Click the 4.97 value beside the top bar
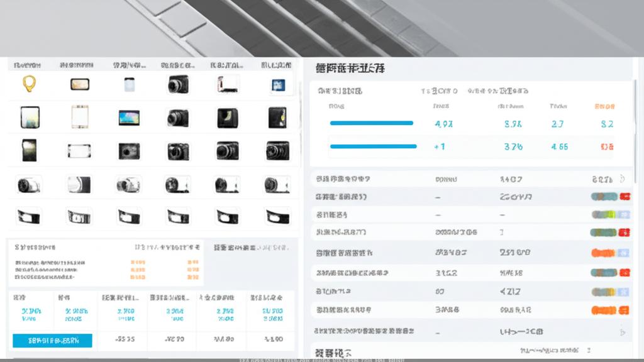Viewport: 644px width, 362px height. pyautogui.click(x=443, y=124)
